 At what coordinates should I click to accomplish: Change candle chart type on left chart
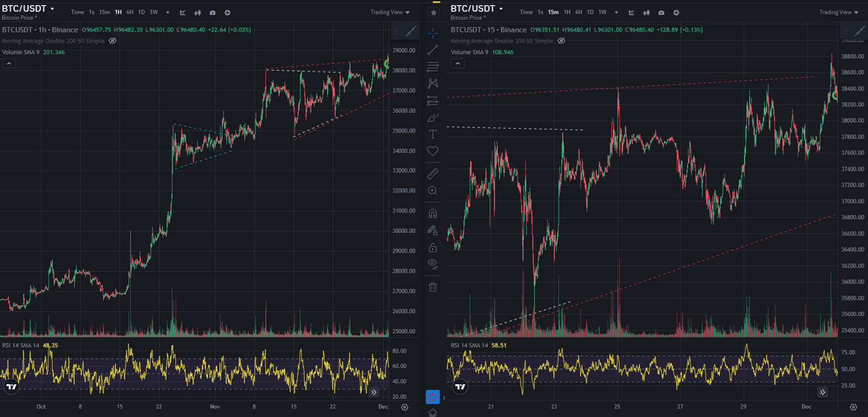(198, 12)
